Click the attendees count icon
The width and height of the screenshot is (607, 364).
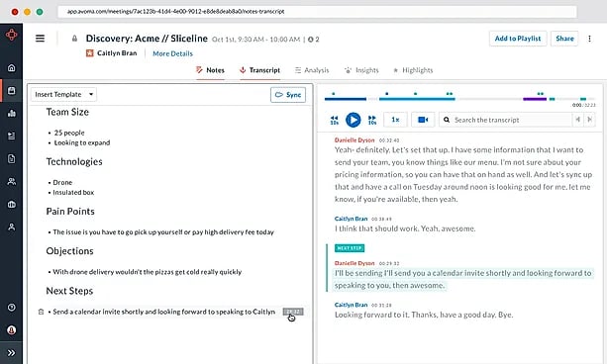(x=310, y=40)
